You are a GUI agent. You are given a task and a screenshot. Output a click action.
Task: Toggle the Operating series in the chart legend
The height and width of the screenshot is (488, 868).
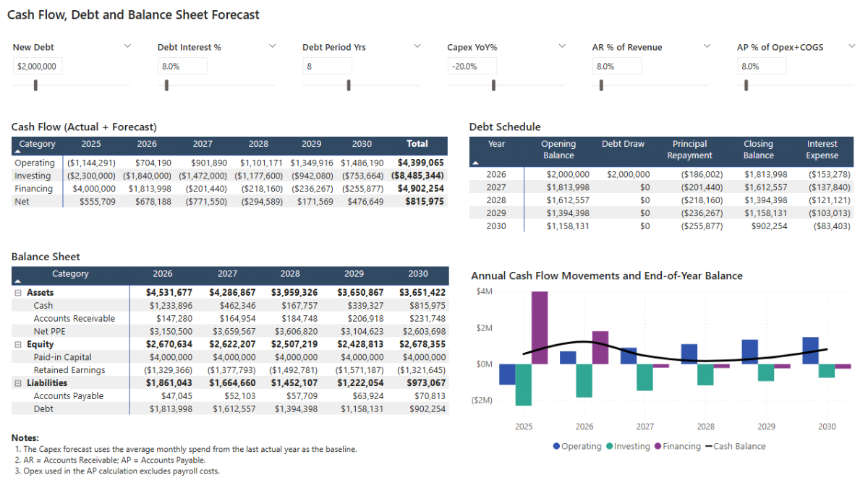click(x=579, y=446)
